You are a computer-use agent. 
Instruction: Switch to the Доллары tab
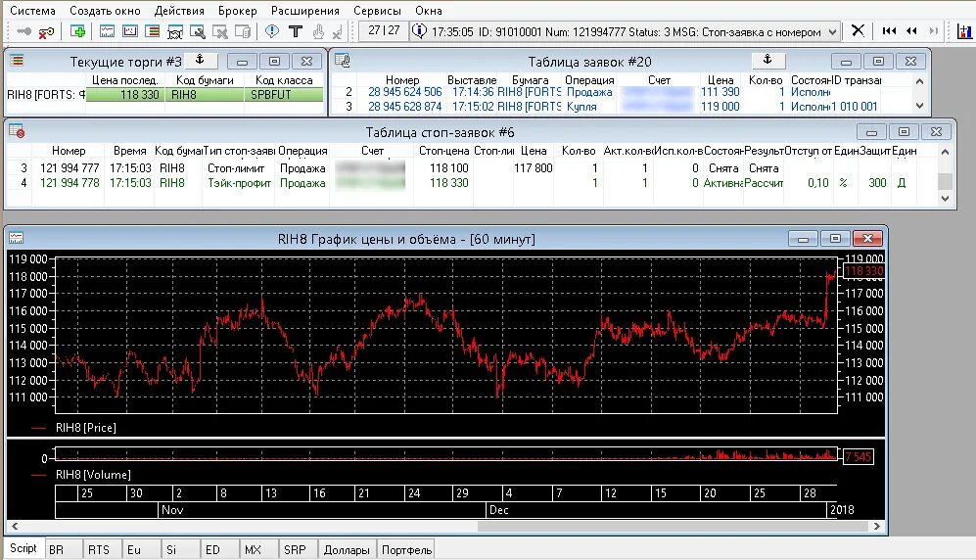point(347,550)
